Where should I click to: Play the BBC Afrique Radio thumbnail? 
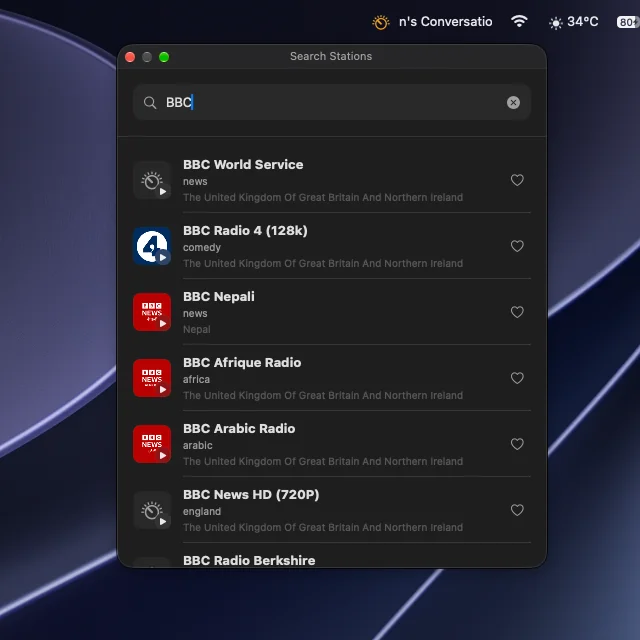pyautogui.click(x=152, y=378)
